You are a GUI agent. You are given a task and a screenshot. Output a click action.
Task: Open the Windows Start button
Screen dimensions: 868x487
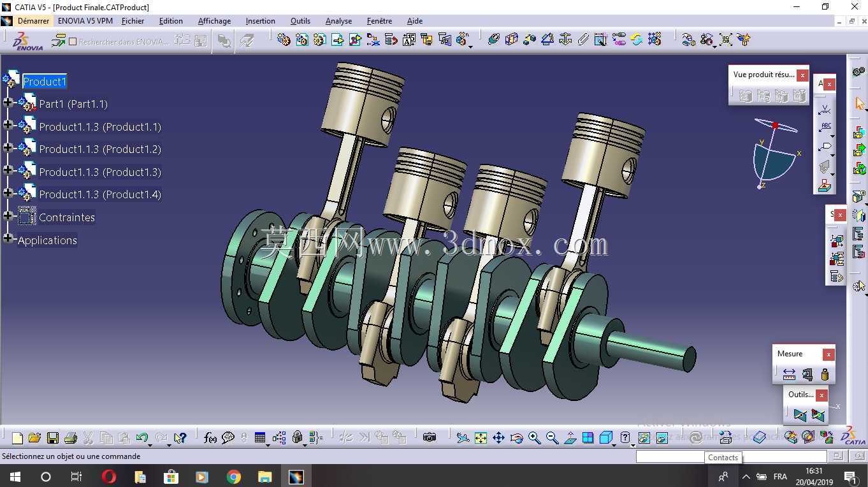click(x=15, y=476)
